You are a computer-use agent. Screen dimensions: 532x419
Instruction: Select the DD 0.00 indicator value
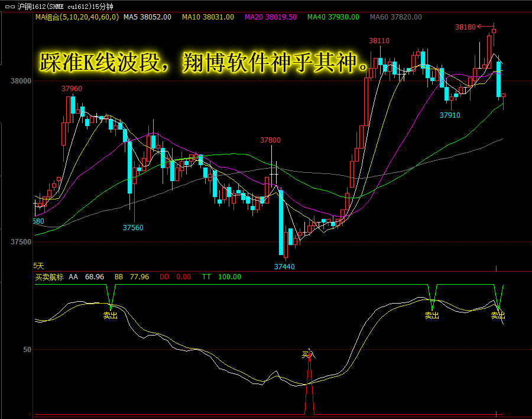[x=176, y=277]
